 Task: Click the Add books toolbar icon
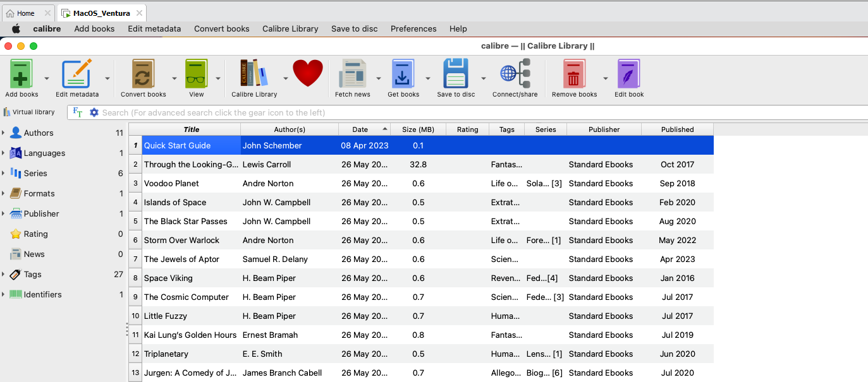point(21,75)
